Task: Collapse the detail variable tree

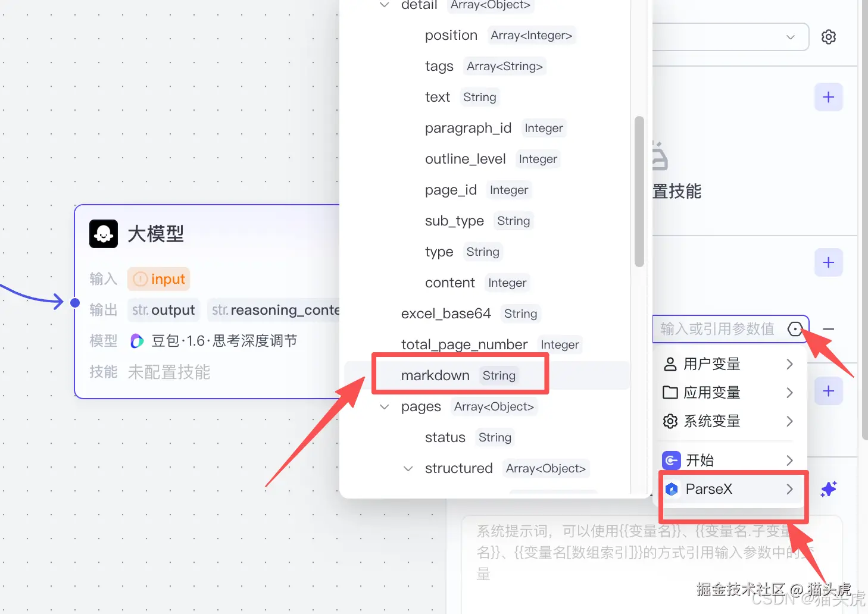Action: [384, 5]
